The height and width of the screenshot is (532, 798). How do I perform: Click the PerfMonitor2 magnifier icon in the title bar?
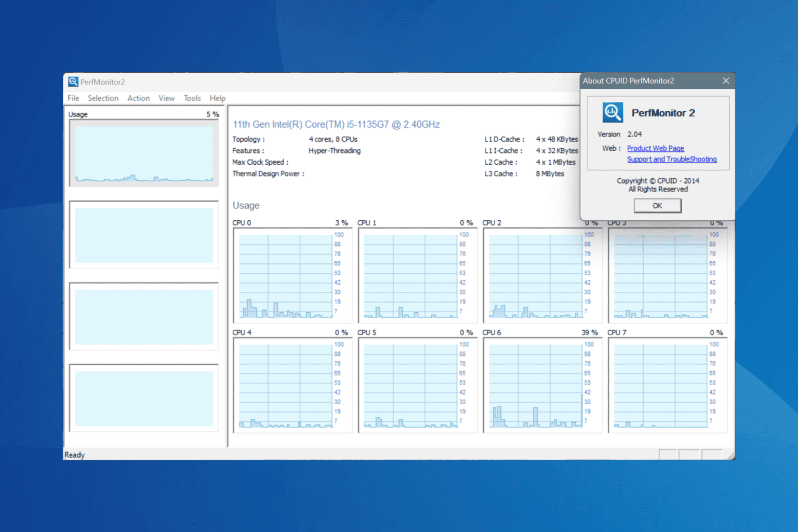73,82
